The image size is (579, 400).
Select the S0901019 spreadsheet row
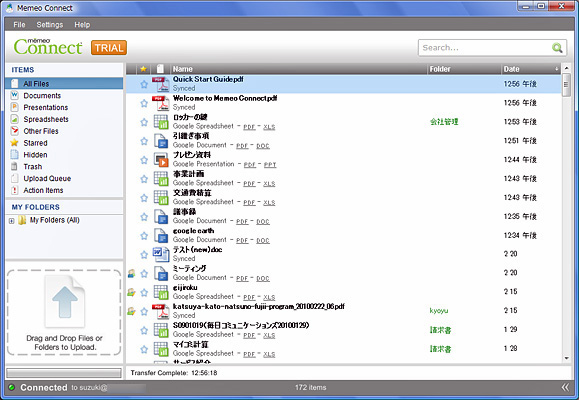[x=343, y=330]
